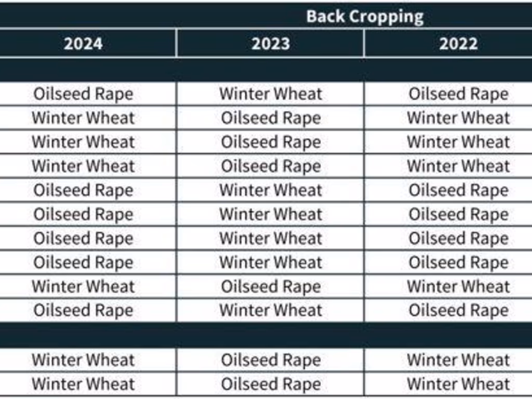Select second row's 2024 Winter Wheat cell
Viewport: 532px width, 399px height.
point(83,118)
